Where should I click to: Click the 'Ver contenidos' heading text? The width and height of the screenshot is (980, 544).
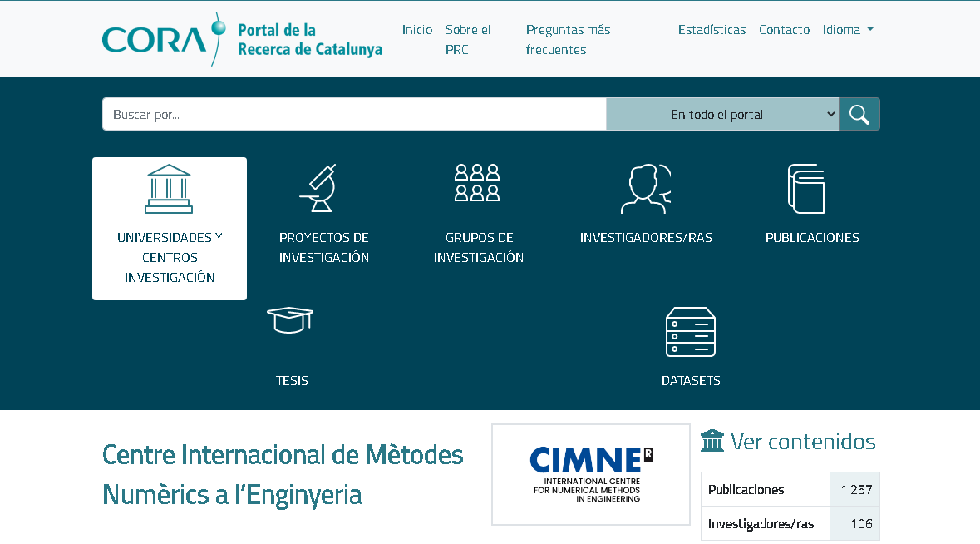coord(803,442)
